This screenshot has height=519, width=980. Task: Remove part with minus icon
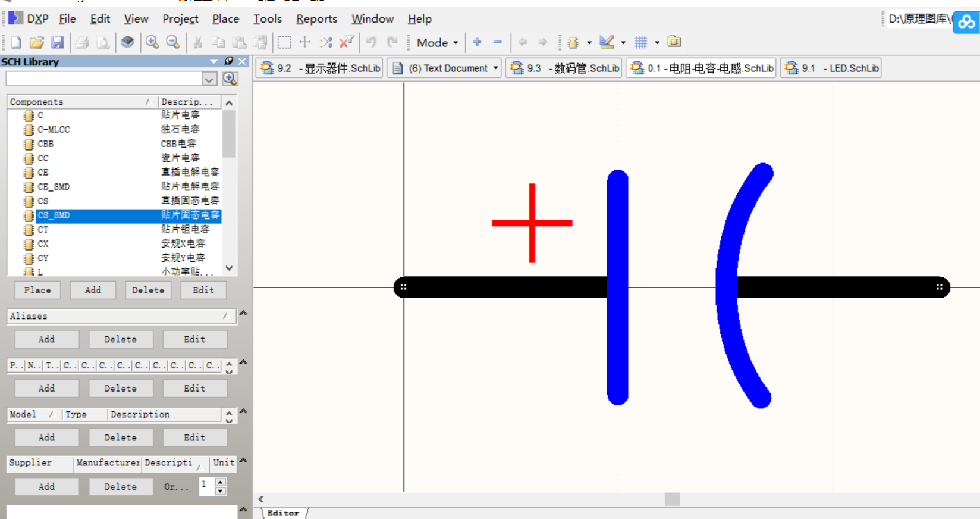[x=498, y=42]
